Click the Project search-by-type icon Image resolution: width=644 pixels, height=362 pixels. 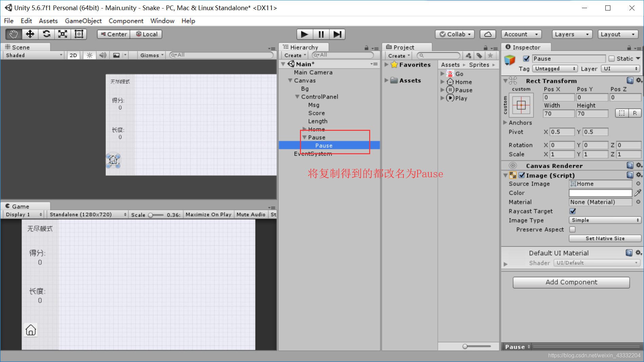pos(468,56)
